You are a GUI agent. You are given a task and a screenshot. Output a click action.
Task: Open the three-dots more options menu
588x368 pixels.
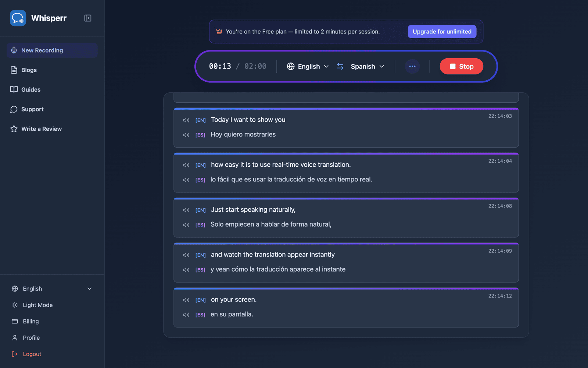point(412,66)
